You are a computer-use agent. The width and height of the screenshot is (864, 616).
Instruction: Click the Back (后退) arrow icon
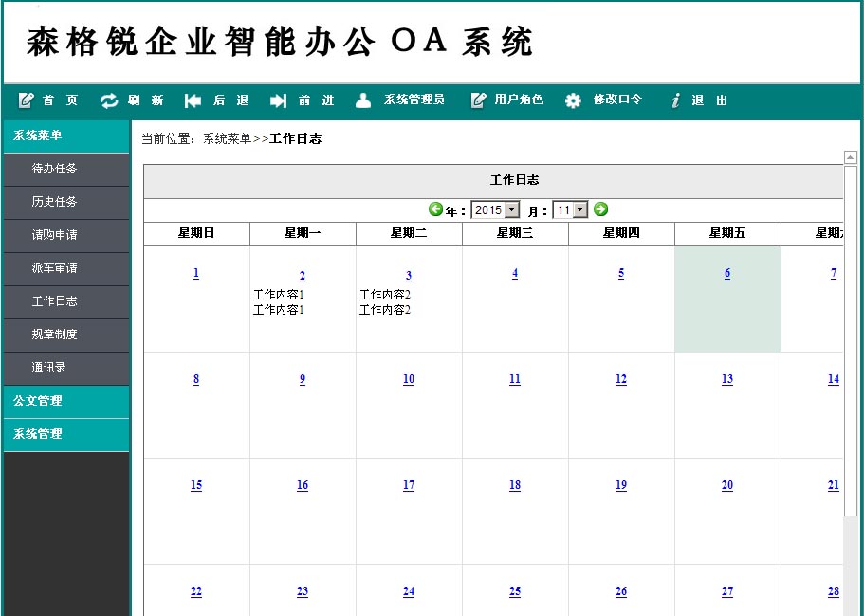click(193, 100)
